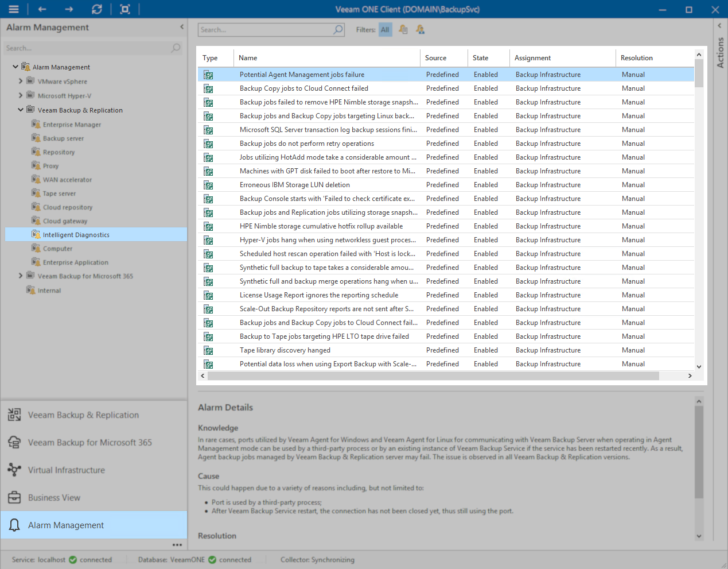Click alarm list scroll right arrow
The height and width of the screenshot is (569, 728).
pos(690,376)
